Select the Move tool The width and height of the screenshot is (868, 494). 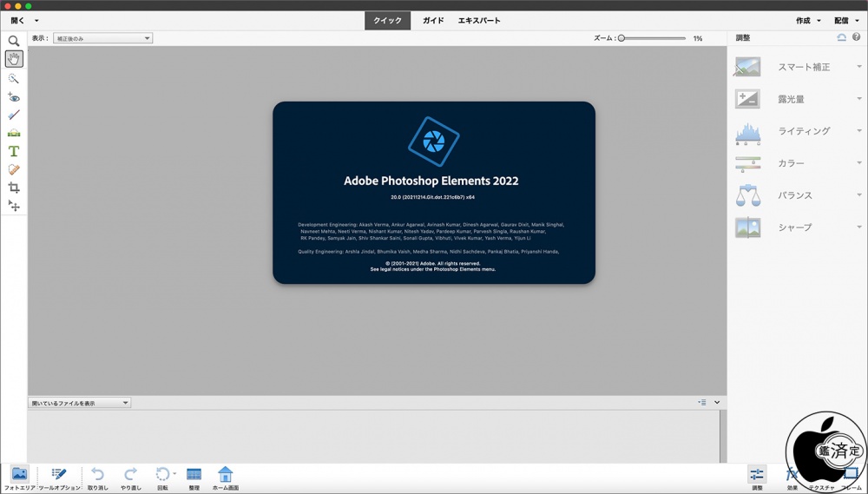(x=14, y=206)
